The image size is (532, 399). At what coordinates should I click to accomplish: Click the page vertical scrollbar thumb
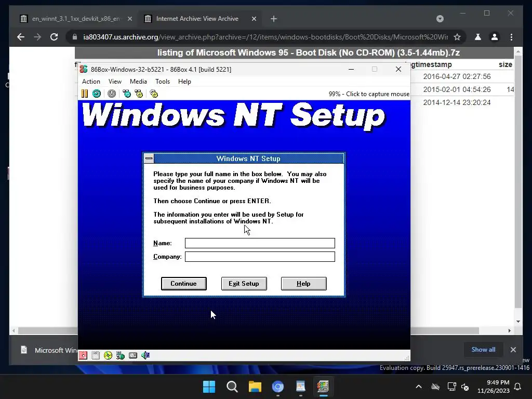click(x=518, y=182)
